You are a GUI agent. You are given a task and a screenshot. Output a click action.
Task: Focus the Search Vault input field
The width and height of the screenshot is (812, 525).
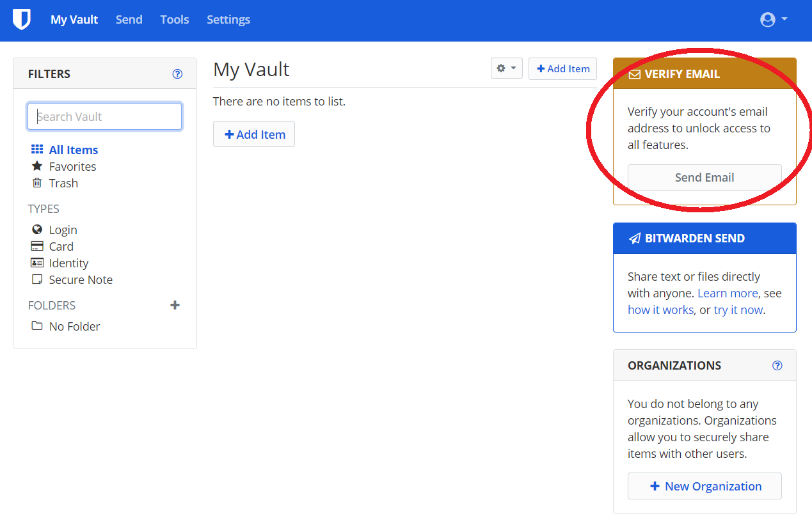(104, 116)
